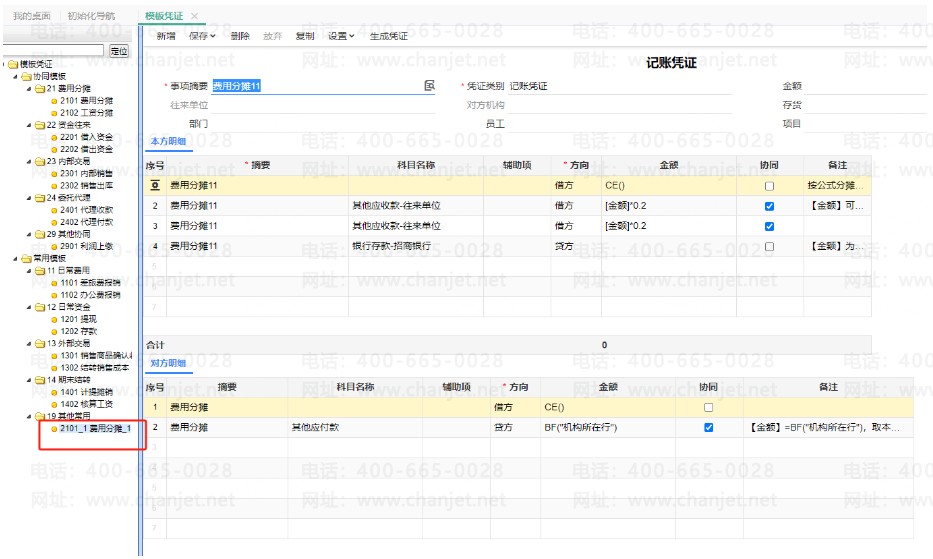Click 新增 toolbar button
Viewport: 933px width, 559px height.
click(x=165, y=36)
